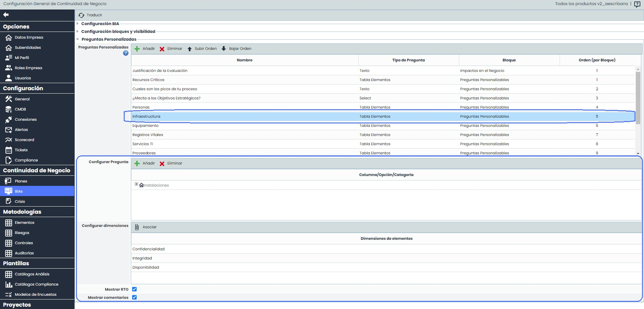
Task: Click the Subir Orden up arrow
Action: [x=189, y=49]
